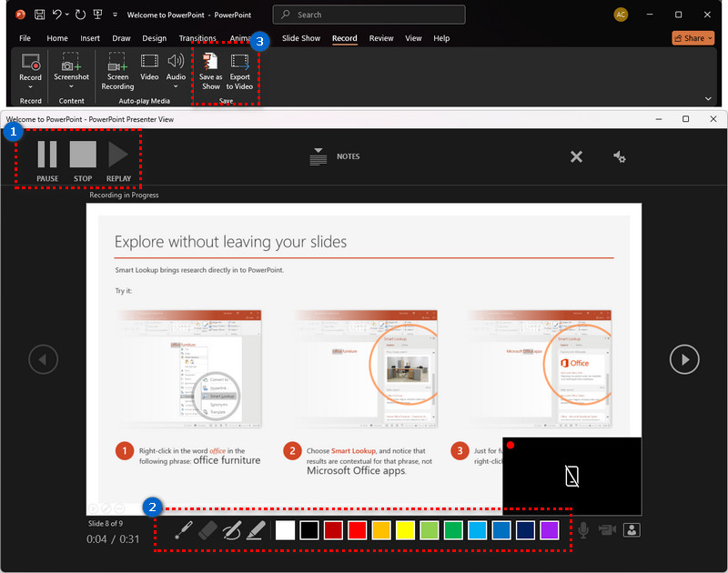The width and height of the screenshot is (728, 573).
Task: Switch to the Draw tab
Action: coord(121,38)
